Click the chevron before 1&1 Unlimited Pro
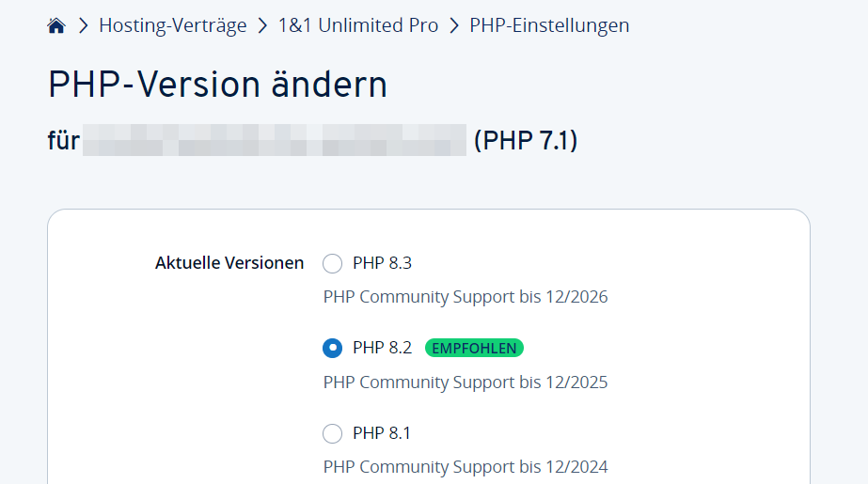The height and width of the screenshot is (484, 868). 262,26
